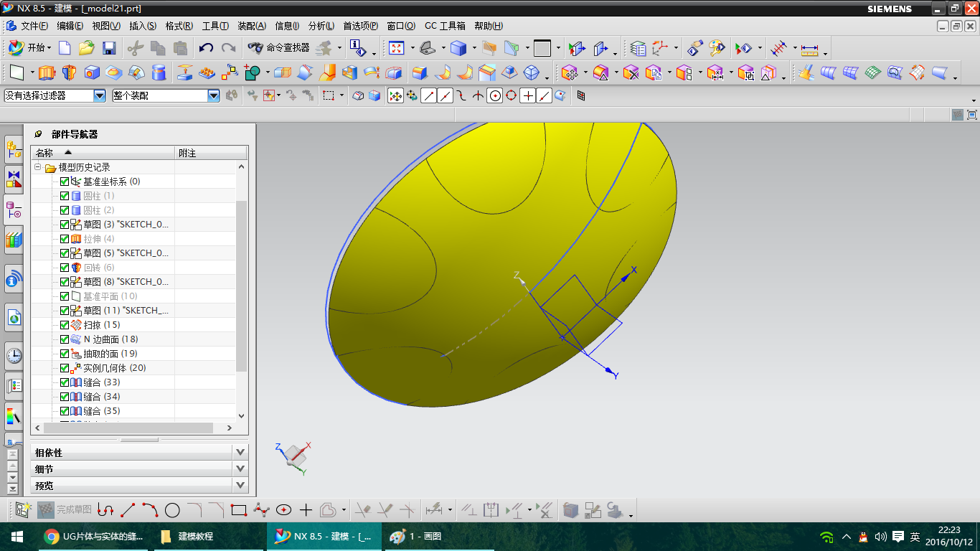Open the Assembly Navigator sidebar tab

13,150
